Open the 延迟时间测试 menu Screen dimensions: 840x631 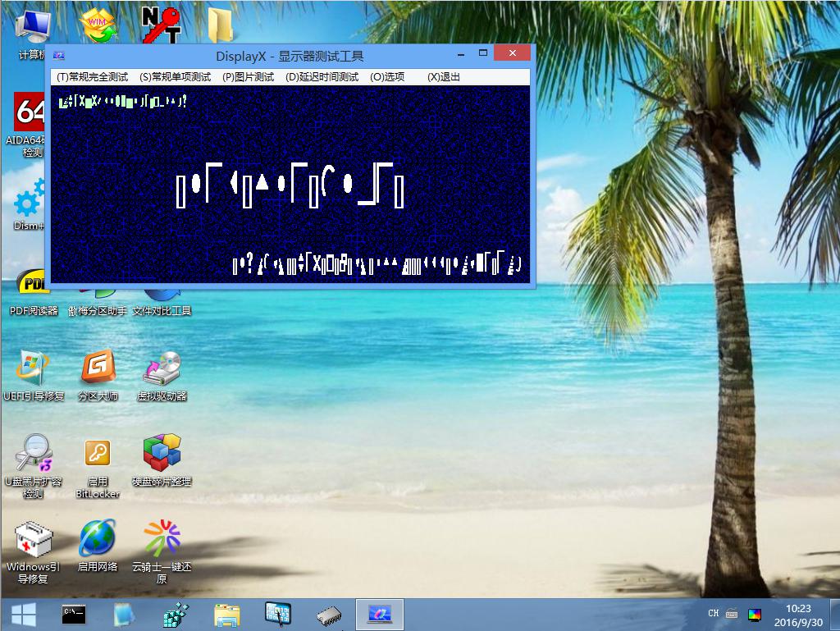click(322, 77)
